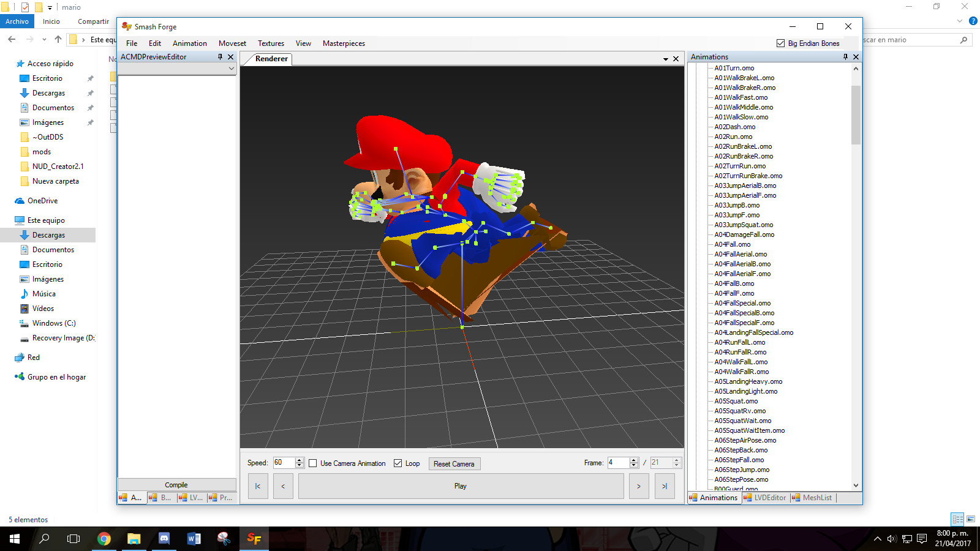Switch to the MeshList tab

[816, 498]
